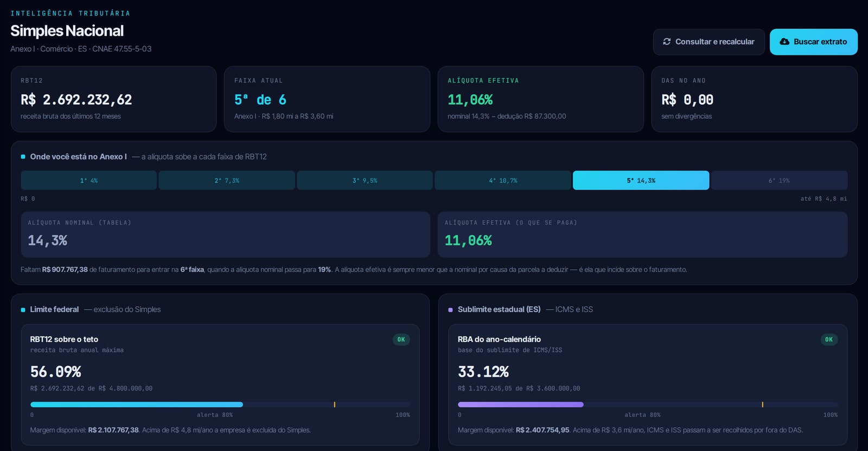The height and width of the screenshot is (451, 868).
Task: Click the text 'nominal 14,3% – dedução R$ 87.300,00'
Action: [x=507, y=116]
